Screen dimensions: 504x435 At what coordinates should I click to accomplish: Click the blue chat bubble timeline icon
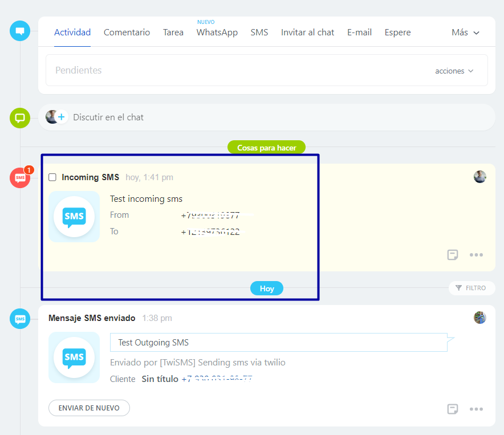tap(20, 31)
